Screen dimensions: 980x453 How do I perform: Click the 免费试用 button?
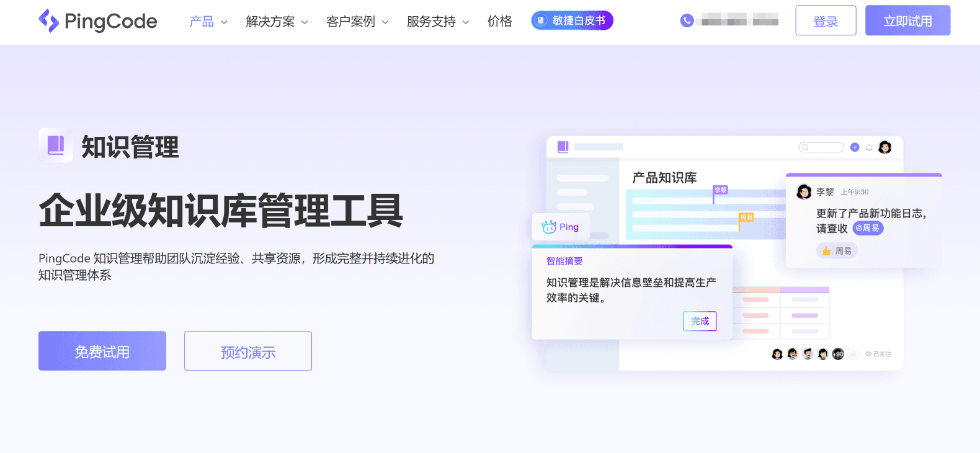coord(102,351)
